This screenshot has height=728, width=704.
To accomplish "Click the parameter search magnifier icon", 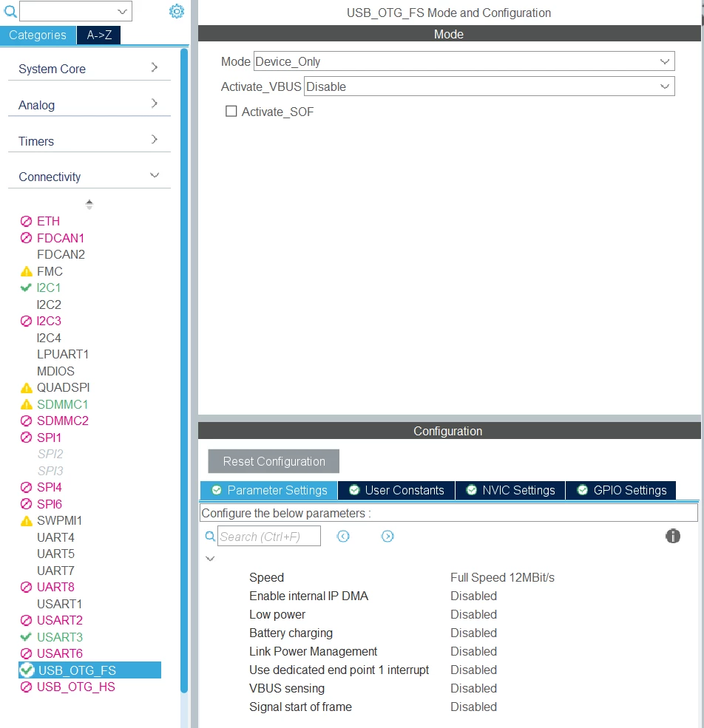I will tap(210, 537).
